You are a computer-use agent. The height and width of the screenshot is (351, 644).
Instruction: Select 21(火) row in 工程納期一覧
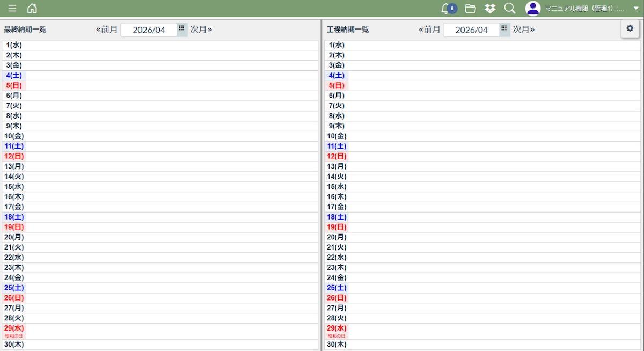(x=484, y=247)
